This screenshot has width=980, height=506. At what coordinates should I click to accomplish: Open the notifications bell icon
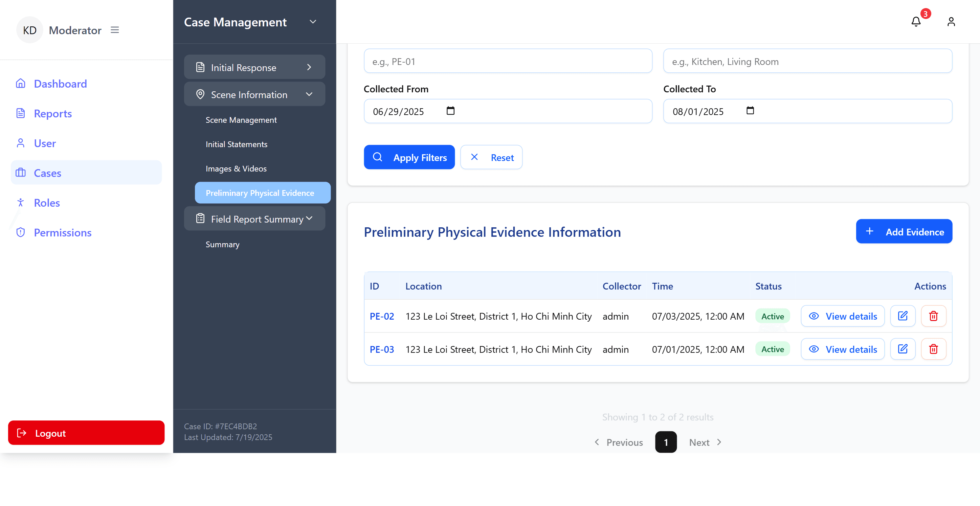[916, 22]
